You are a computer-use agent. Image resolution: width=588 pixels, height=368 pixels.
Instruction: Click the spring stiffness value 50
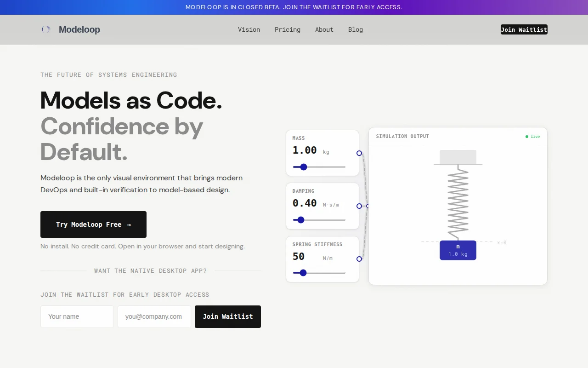click(299, 256)
